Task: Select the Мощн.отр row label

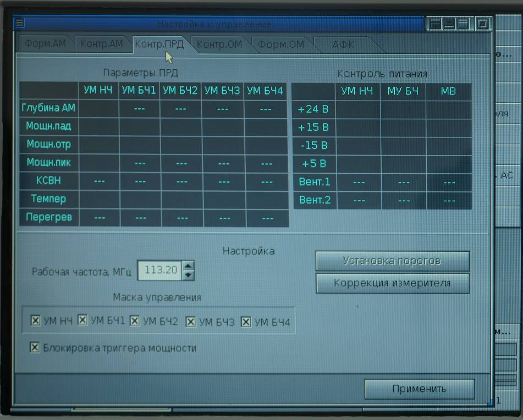Action: [x=49, y=144]
